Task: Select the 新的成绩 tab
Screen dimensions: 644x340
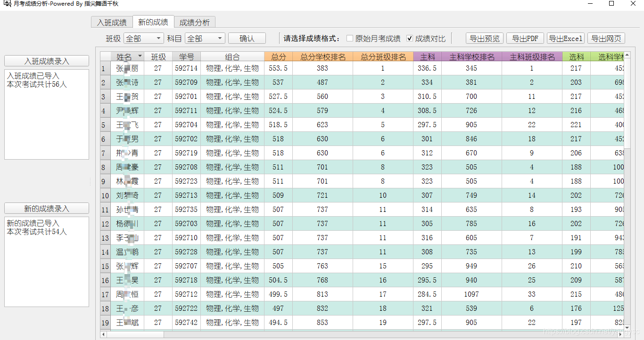Action: pyautogui.click(x=153, y=22)
